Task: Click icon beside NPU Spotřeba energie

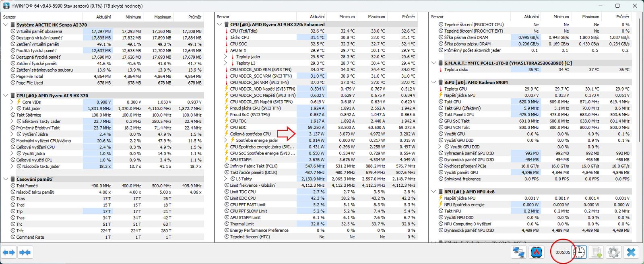Action: [x=440, y=204]
